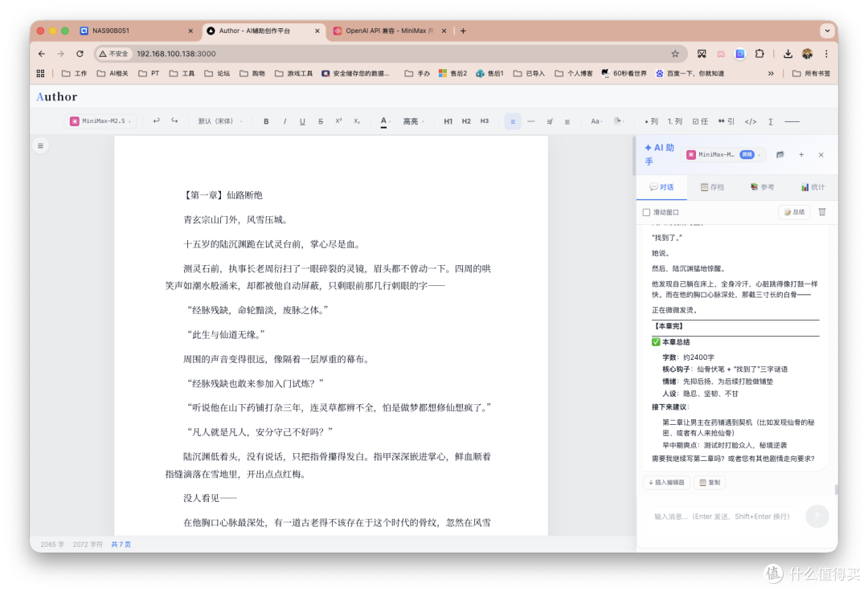
Task: Open the font color A dropdown
Action: click(385, 121)
